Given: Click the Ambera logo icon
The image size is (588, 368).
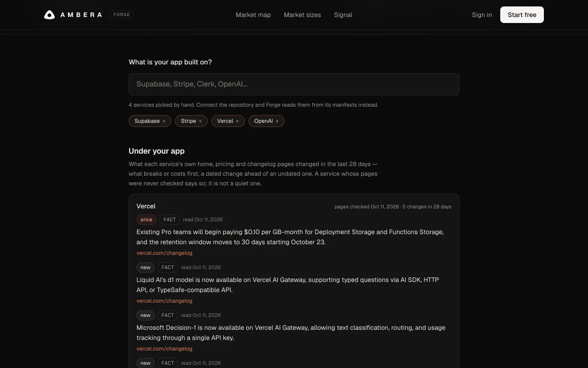Looking at the screenshot, I should point(49,15).
